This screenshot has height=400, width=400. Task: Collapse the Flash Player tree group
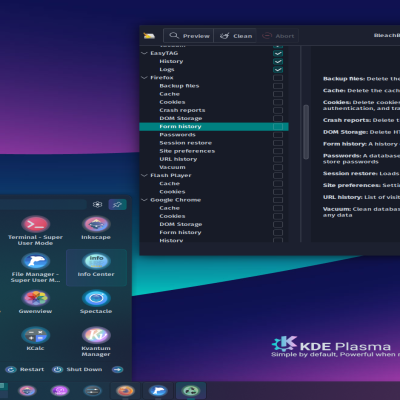click(x=144, y=175)
